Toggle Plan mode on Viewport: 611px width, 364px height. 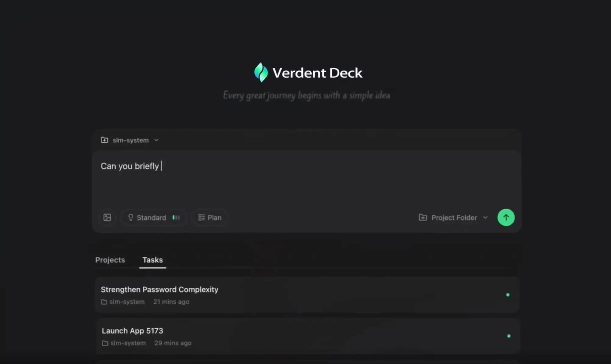210,217
